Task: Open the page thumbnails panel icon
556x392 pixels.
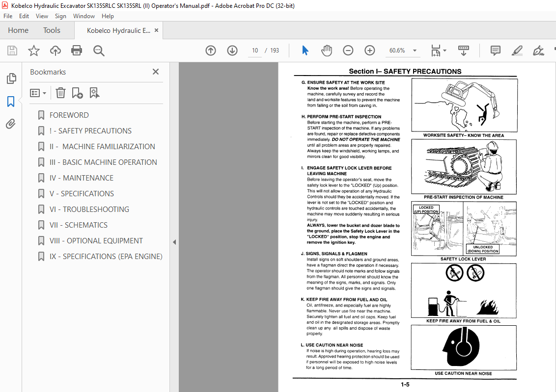Action: click(11, 78)
